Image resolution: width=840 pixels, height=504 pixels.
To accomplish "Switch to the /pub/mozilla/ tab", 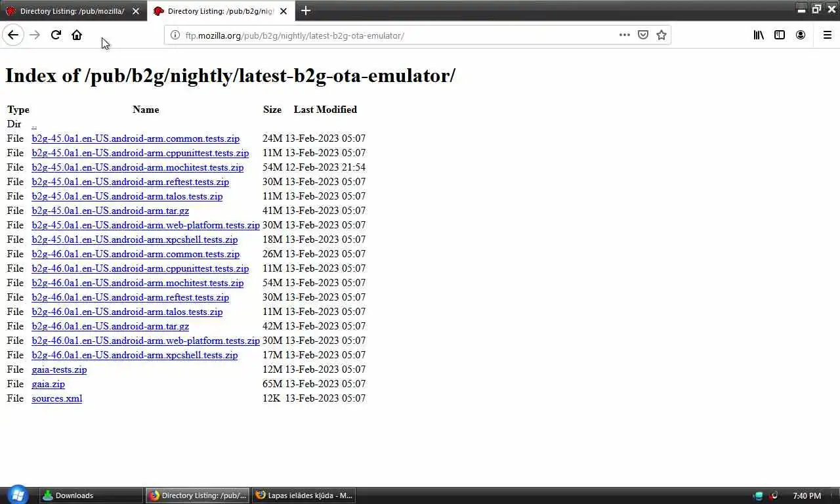I will 72,11.
